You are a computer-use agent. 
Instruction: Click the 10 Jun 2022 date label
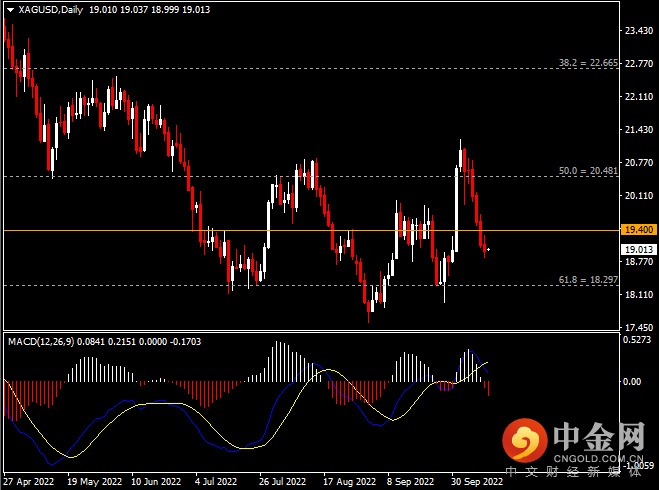pyautogui.click(x=156, y=482)
